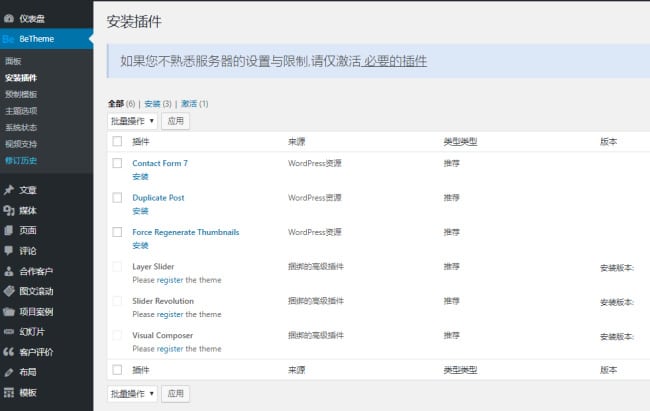Open 主题选项 in BeTheme submenu
This screenshot has height=411, width=650.
(x=21, y=111)
